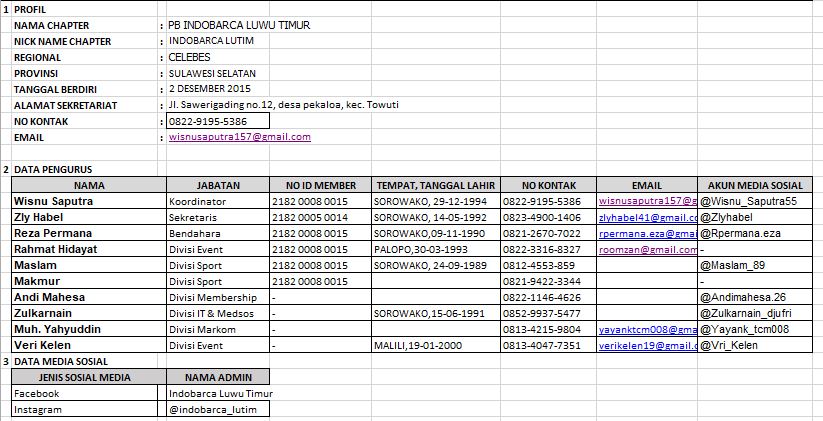
Task: Select the @Maslam_89 social account cell
Action: (755, 265)
